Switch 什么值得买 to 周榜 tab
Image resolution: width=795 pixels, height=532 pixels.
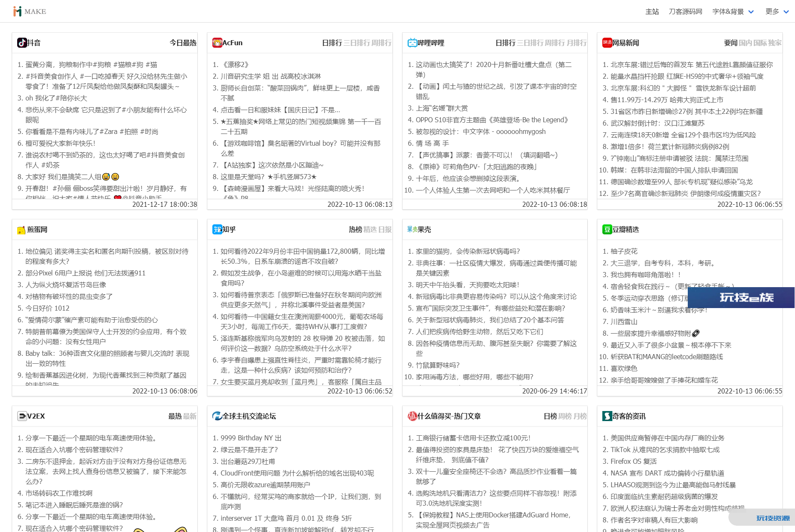(565, 416)
